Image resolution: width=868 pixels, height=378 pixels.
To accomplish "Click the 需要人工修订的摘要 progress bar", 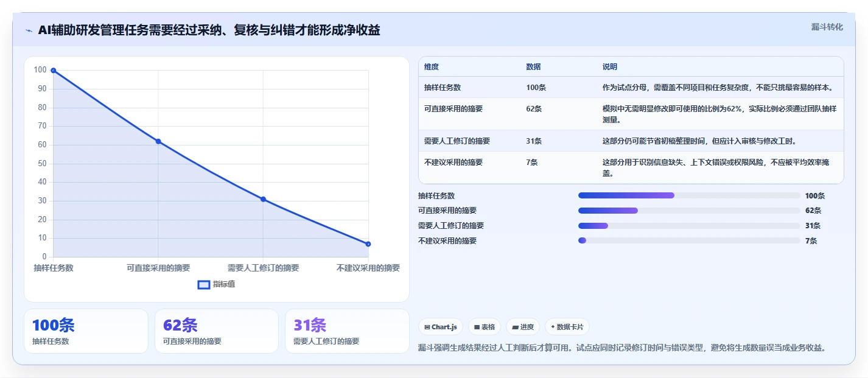I will 689,226.
